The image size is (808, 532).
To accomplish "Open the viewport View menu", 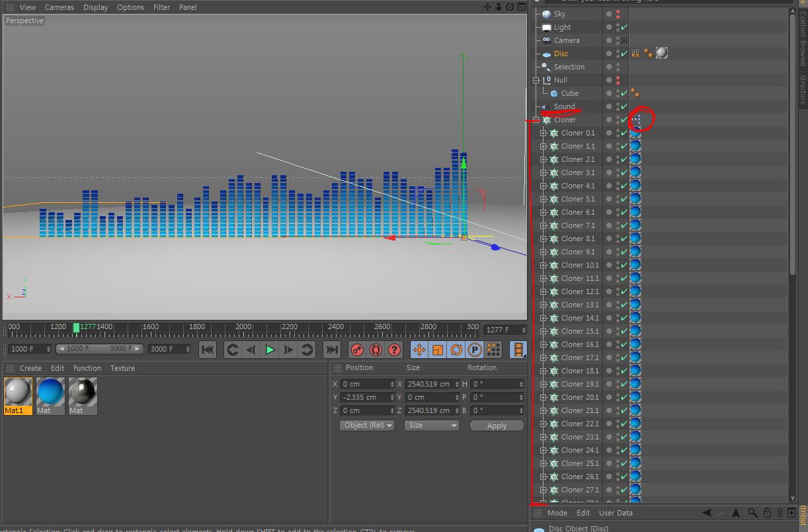I will tap(28, 7).
